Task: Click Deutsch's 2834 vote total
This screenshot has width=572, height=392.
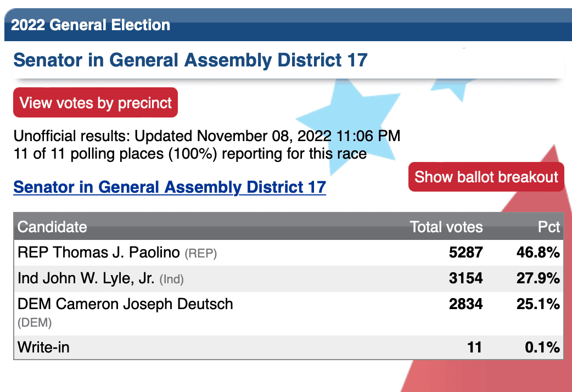Action: (466, 304)
